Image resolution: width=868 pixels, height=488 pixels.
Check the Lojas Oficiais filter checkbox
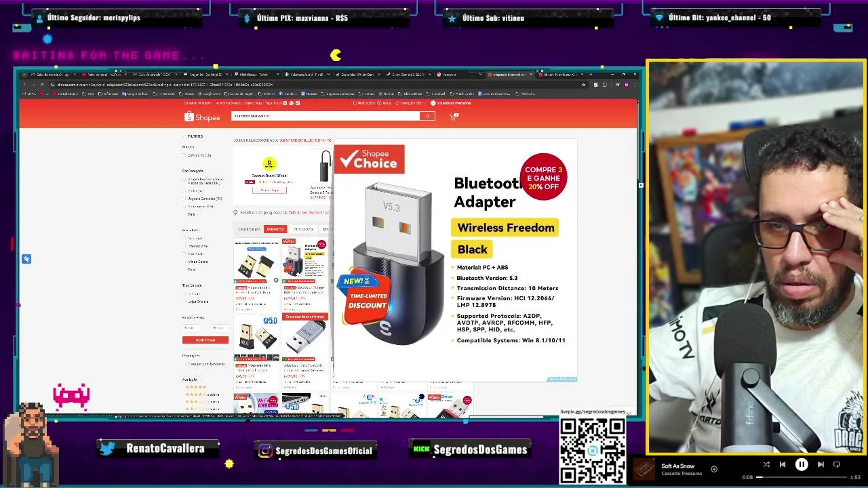coord(184,302)
